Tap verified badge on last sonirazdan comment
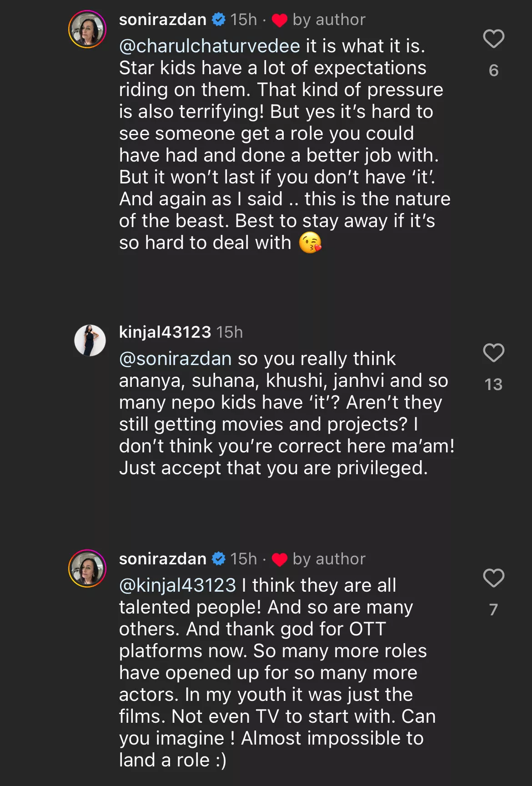Viewport: 532px width, 786px height. click(219, 559)
